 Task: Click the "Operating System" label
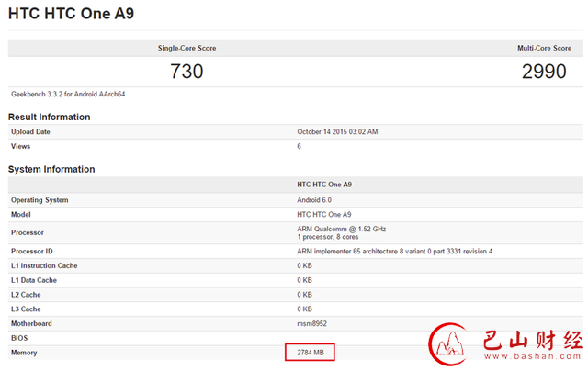(x=40, y=200)
